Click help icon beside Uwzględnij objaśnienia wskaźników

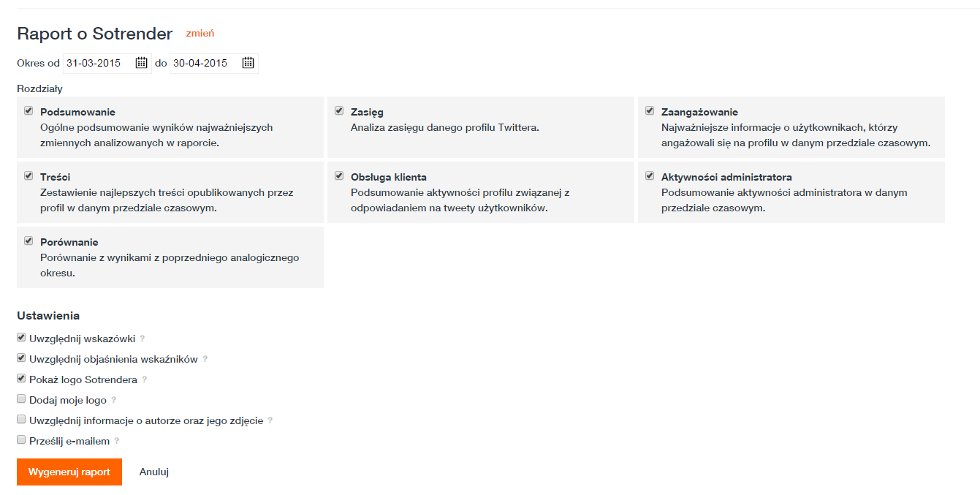pos(205,360)
